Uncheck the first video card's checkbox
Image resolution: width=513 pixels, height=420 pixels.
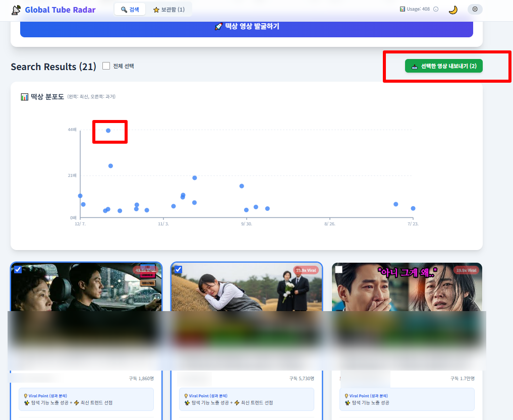pos(18,270)
